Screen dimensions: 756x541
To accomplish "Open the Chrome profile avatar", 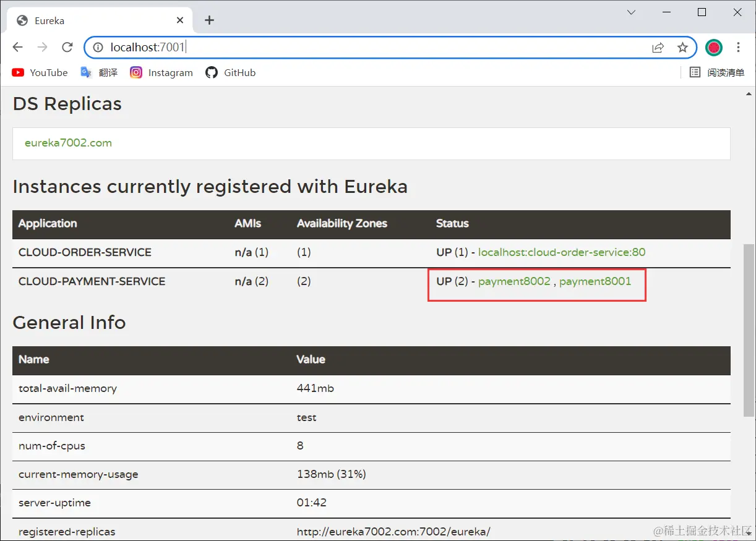I will [714, 48].
